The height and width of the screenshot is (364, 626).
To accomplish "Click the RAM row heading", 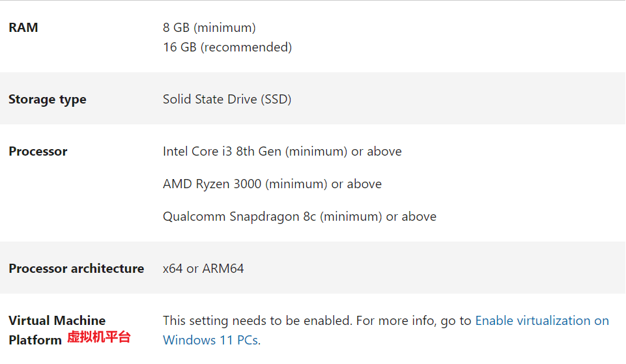I will [23, 28].
